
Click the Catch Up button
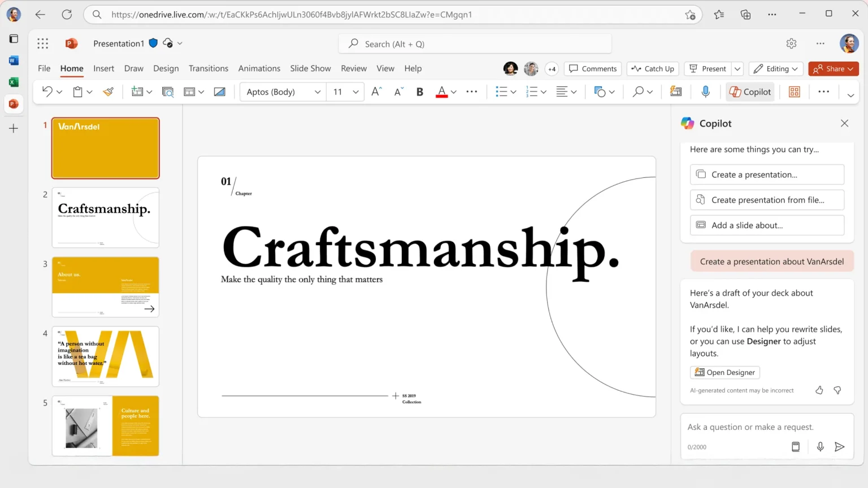pyautogui.click(x=653, y=69)
